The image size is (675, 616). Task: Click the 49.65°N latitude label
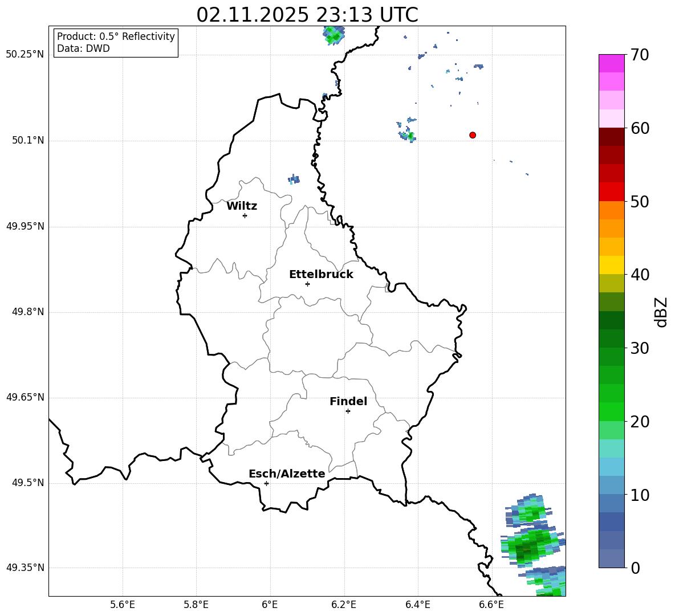[25, 397]
